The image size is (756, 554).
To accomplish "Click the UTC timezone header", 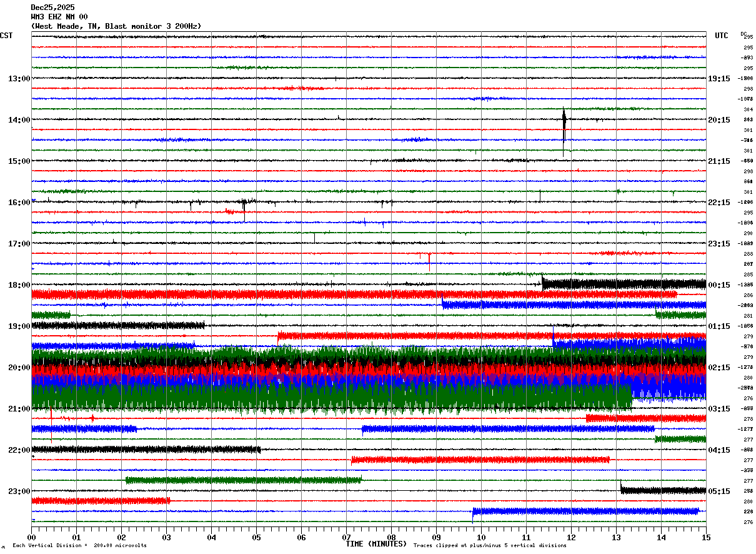I will pyautogui.click(x=722, y=36).
